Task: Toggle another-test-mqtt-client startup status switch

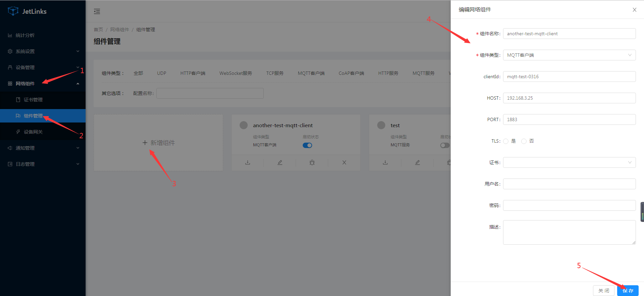Action: 307,145
